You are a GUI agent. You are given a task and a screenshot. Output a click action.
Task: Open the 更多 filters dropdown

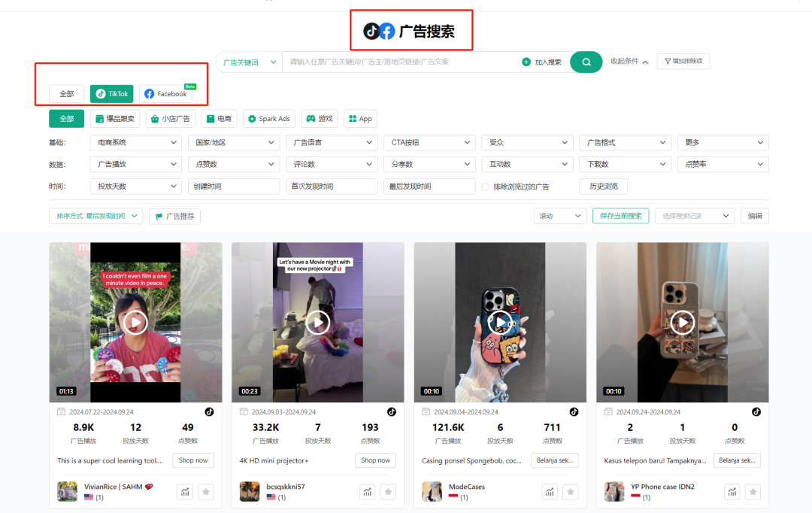[723, 142]
